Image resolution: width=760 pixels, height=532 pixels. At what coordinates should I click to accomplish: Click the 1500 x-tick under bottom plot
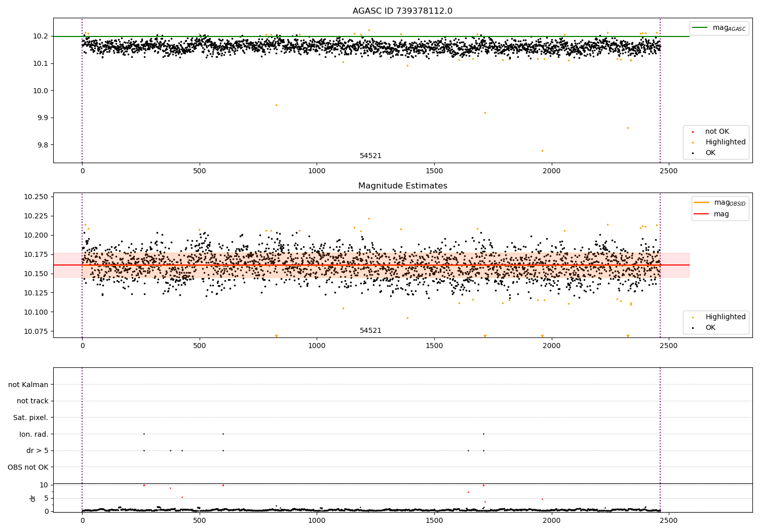[x=434, y=520]
